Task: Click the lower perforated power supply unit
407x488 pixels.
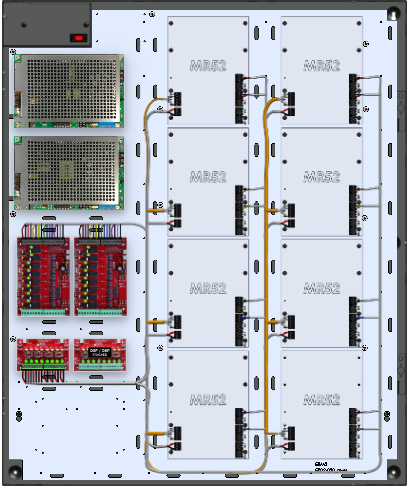Action: [69, 173]
